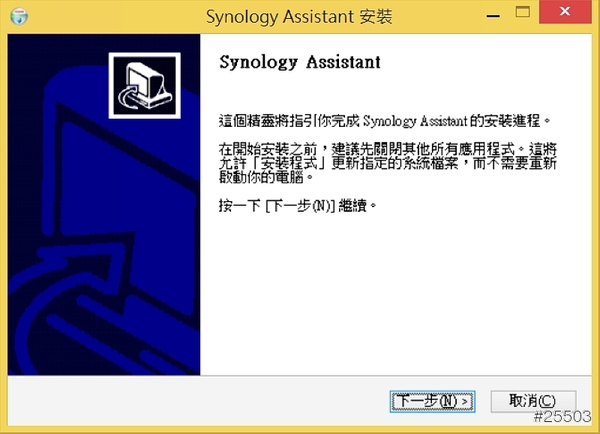Click the bold 'Synology Assistant' heading

tap(300, 62)
